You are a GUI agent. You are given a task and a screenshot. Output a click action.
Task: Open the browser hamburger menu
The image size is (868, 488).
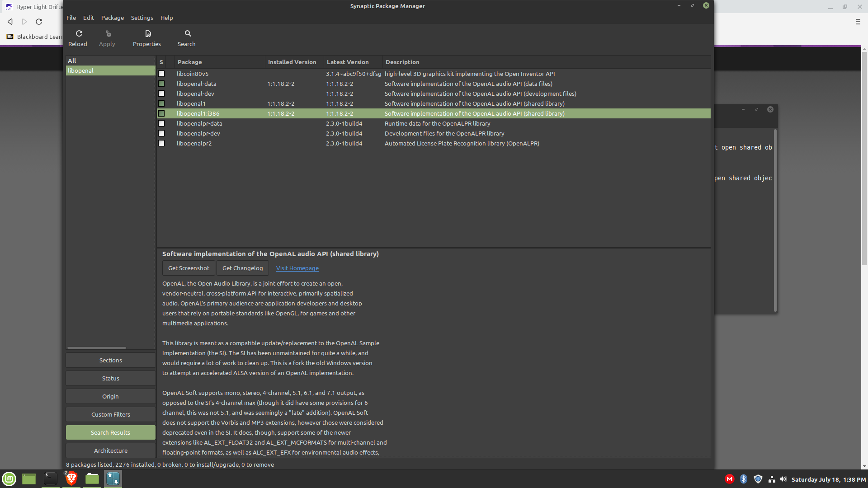click(858, 21)
